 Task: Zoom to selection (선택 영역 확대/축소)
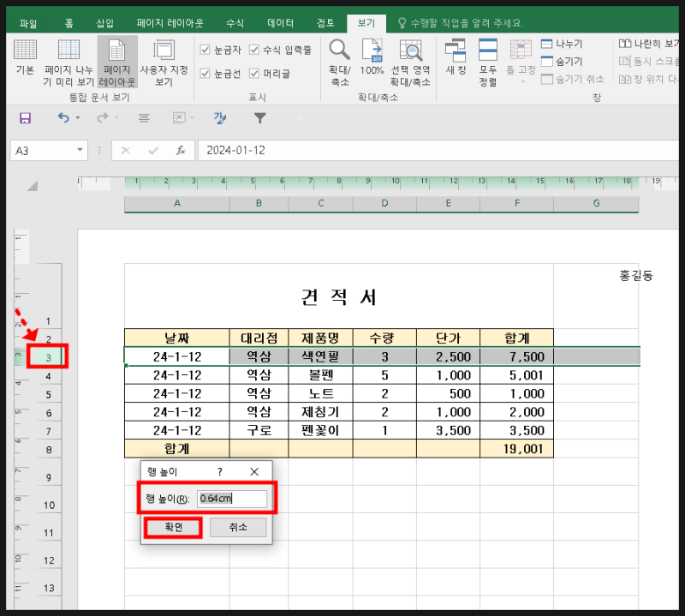tap(410, 63)
